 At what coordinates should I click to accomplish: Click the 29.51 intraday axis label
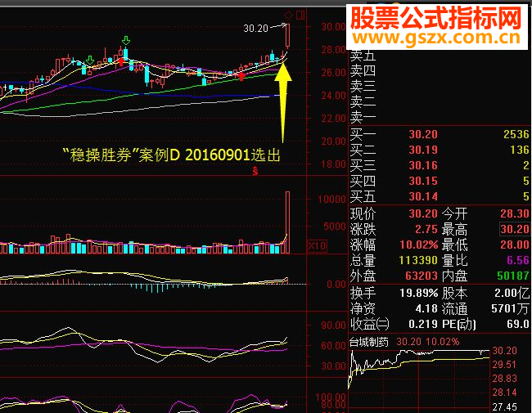click(504, 365)
